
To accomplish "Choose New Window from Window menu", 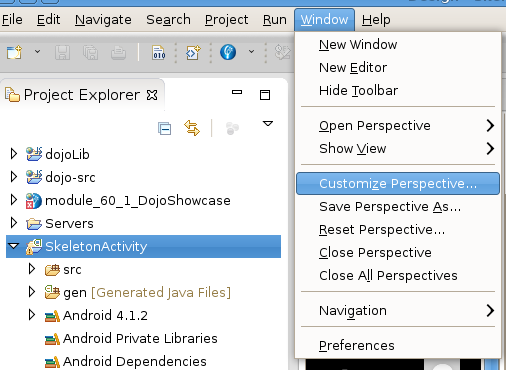I will (398, 44).
